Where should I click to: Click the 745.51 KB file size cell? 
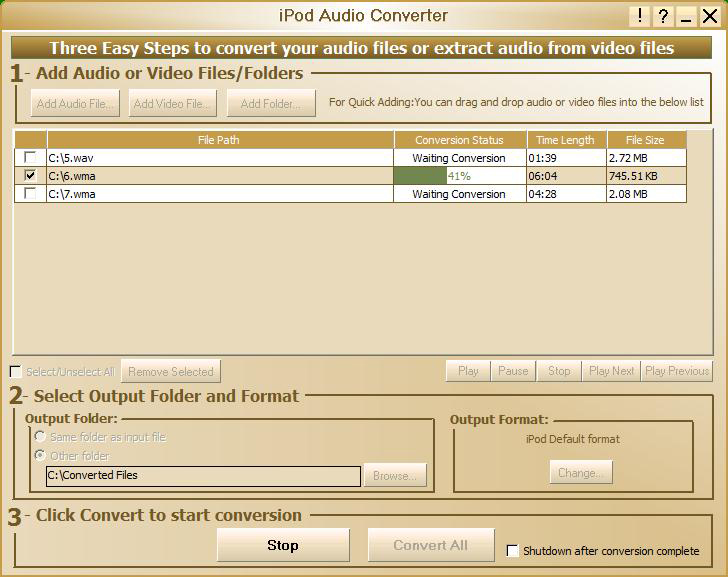tap(646, 176)
